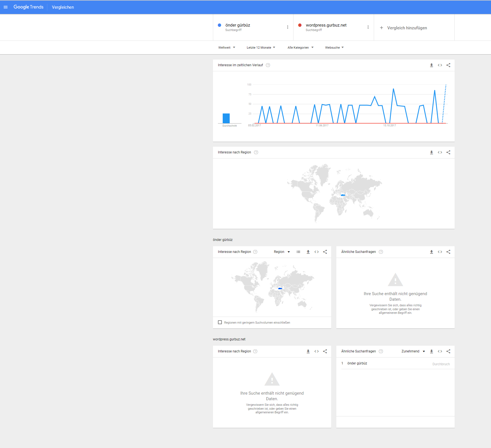
Task: Share wordpress.gurbuz.net Ähnliche Suchanfragen card
Action: click(448, 351)
